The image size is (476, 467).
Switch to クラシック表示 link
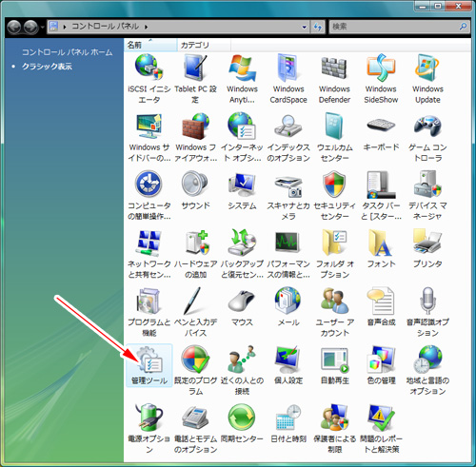pyautogui.click(x=47, y=67)
